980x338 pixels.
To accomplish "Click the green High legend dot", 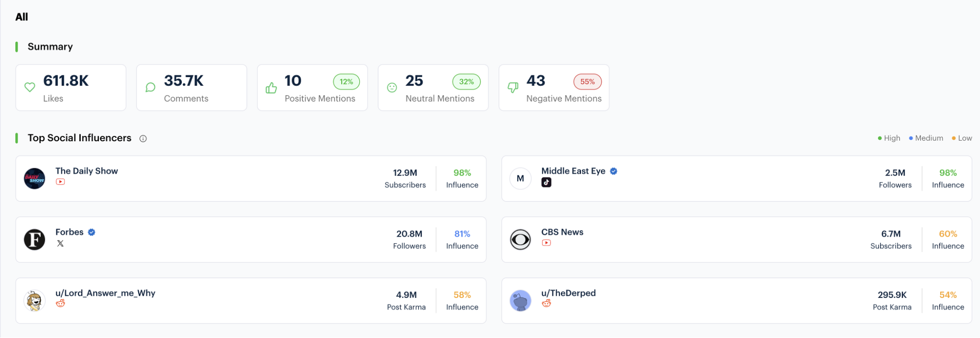I will click(880, 138).
